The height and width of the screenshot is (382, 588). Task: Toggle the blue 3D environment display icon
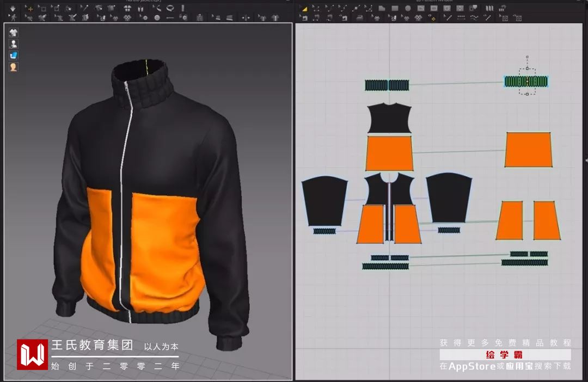tap(14, 56)
